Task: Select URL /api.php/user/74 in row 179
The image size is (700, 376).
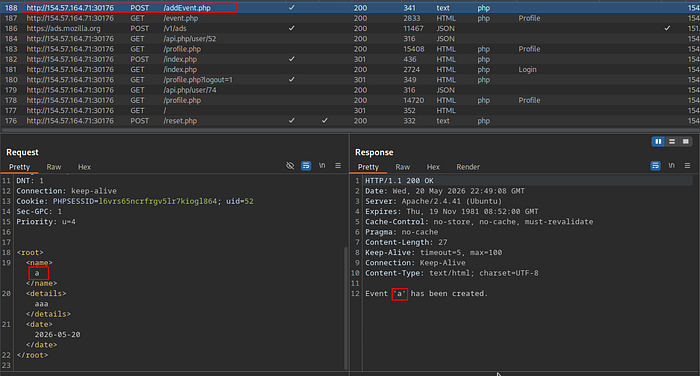Action: pyautogui.click(x=190, y=90)
